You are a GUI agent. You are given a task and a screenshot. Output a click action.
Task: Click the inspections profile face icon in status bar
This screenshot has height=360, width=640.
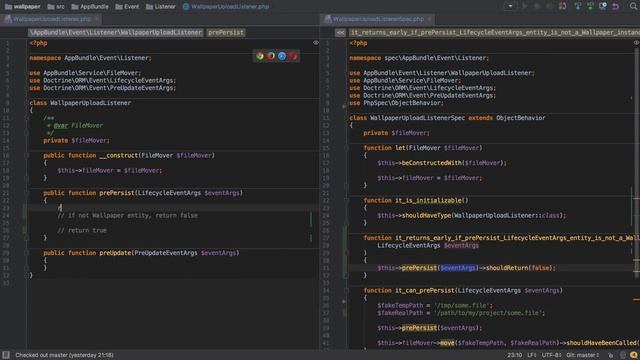pos(623,355)
